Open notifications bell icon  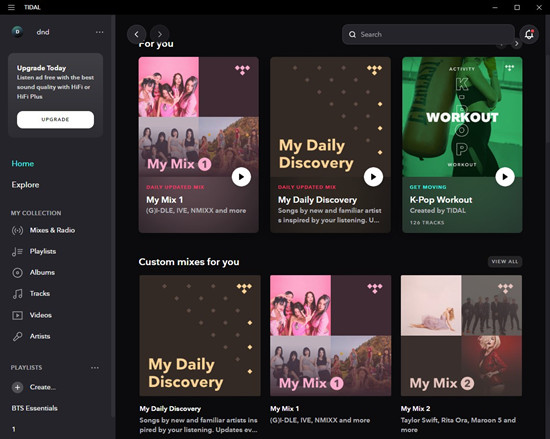[x=529, y=34]
